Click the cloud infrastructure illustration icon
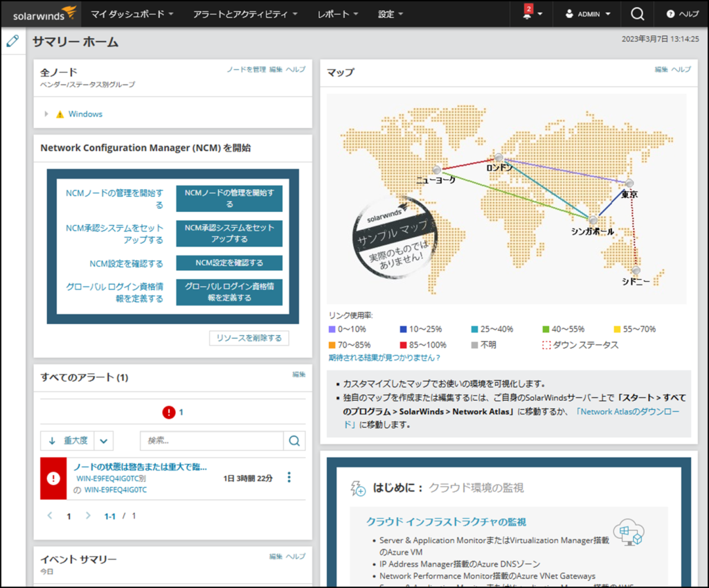This screenshot has height=588, width=709. point(629,532)
